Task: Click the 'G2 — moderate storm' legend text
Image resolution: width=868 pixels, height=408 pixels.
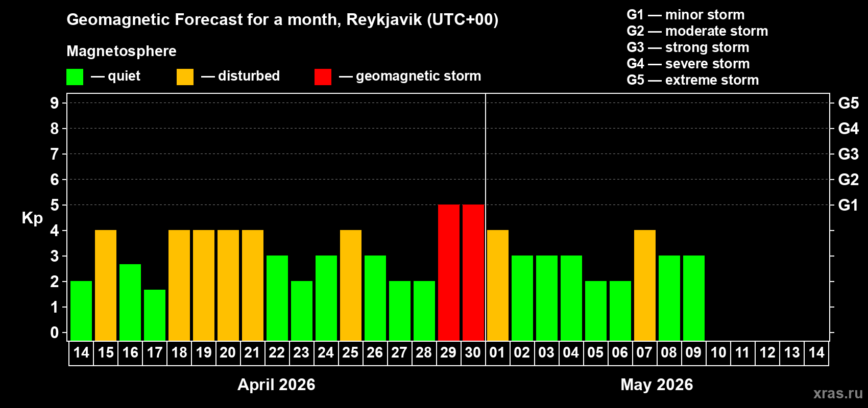Action: click(697, 31)
